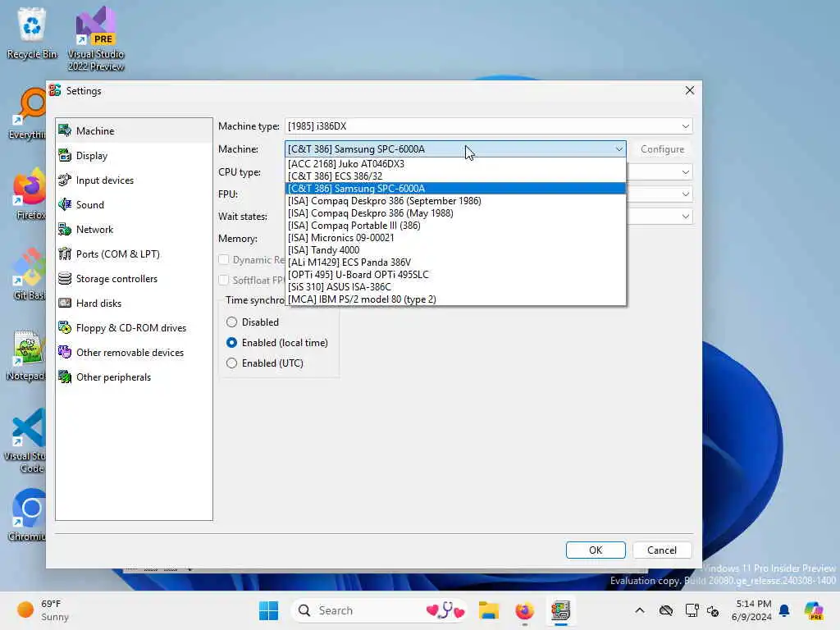Select the Network category icon

coord(65,230)
